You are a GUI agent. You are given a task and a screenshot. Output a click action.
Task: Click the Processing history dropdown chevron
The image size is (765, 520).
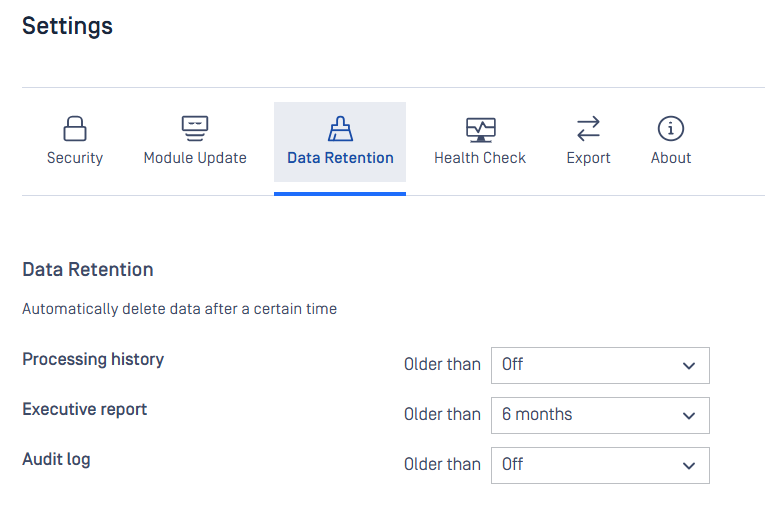tap(689, 366)
